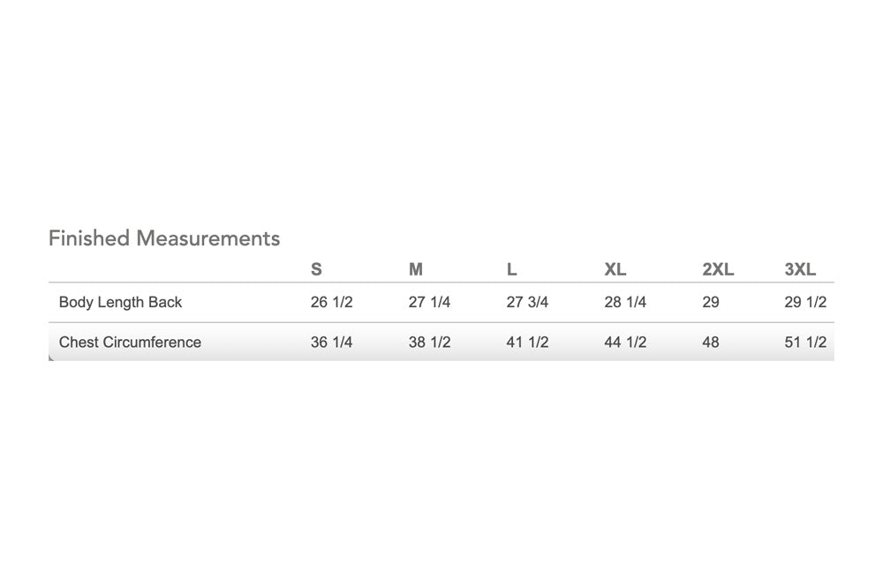Click the 28 1/4 body length cell
Image resolution: width=883 pixels, height=588 pixels.
[x=625, y=303]
